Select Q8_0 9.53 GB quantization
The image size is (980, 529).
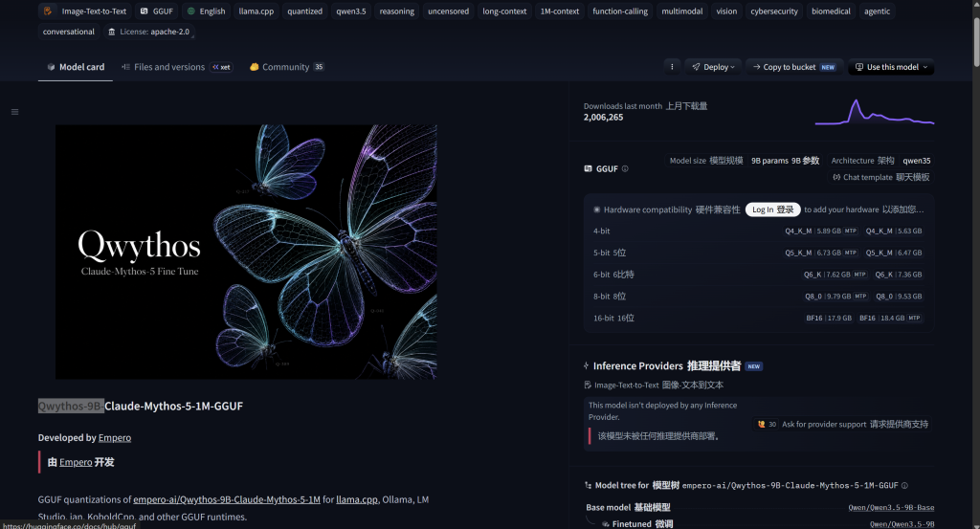(x=899, y=297)
